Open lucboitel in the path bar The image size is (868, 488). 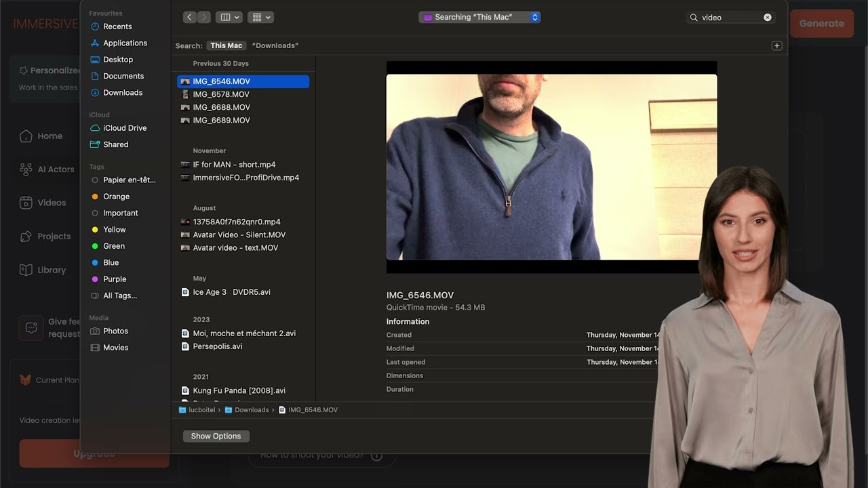click(x=196, y=410)
